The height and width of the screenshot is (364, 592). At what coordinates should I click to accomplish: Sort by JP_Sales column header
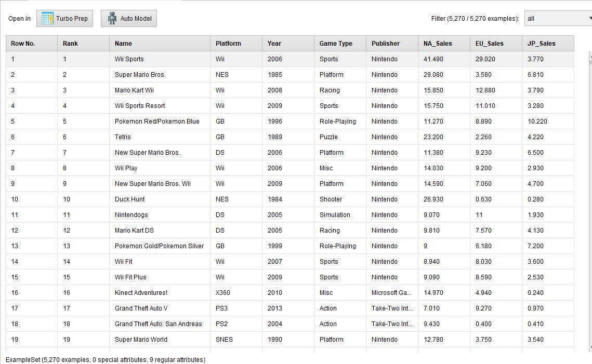(548, 44)
